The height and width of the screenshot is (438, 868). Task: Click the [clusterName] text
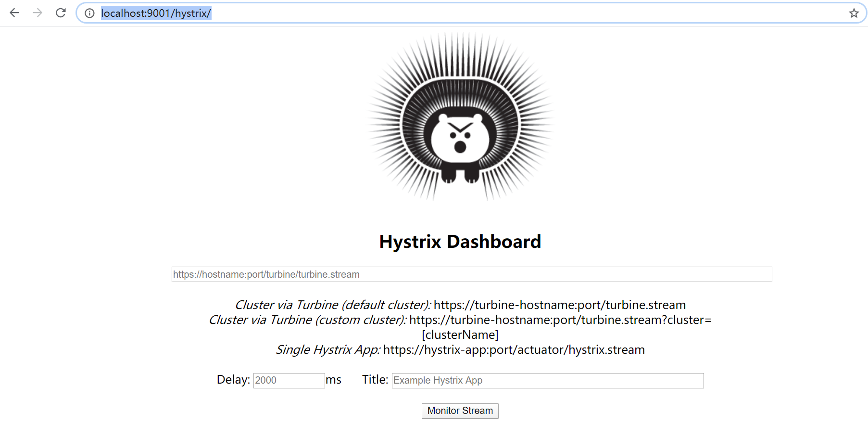tap(460, 335)
